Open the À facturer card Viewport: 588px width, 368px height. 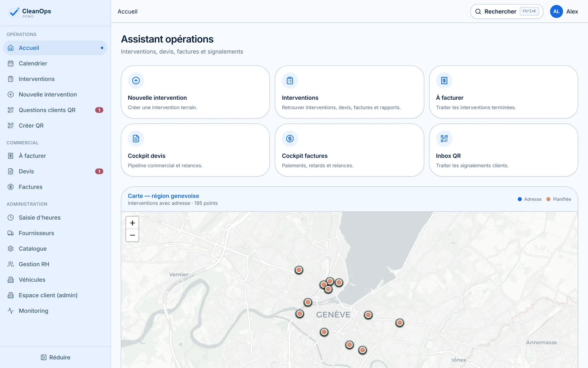point(503,92)
